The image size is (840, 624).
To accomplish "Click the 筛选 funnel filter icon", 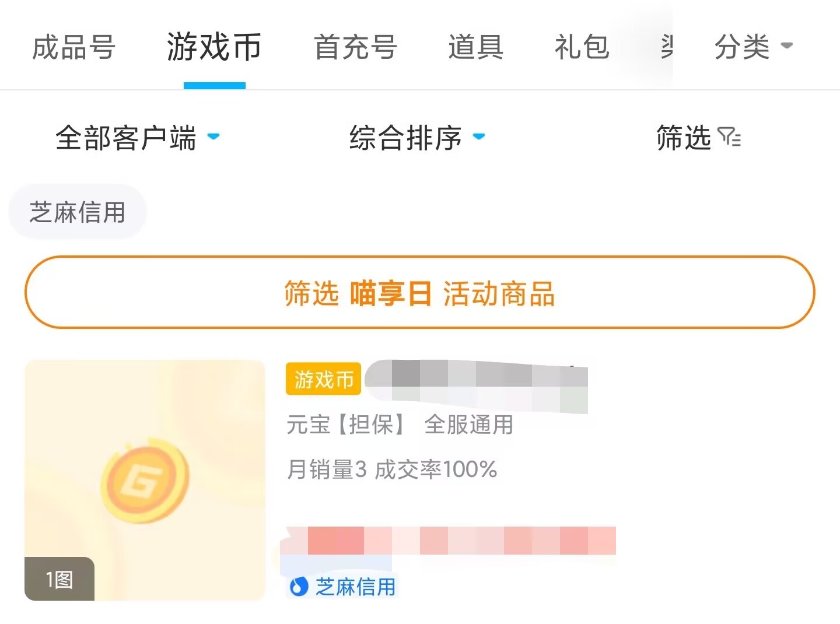I will (729, 138).
